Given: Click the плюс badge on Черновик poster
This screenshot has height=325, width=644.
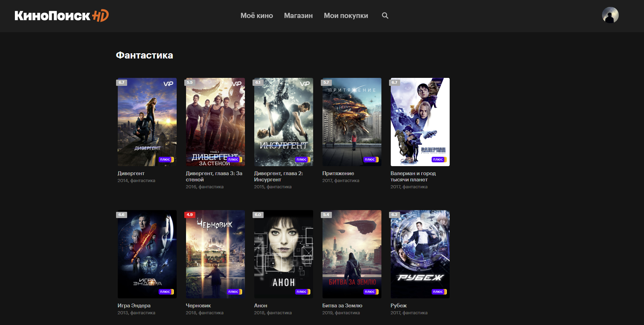Looking at the screenshot, I should point(235,292).
